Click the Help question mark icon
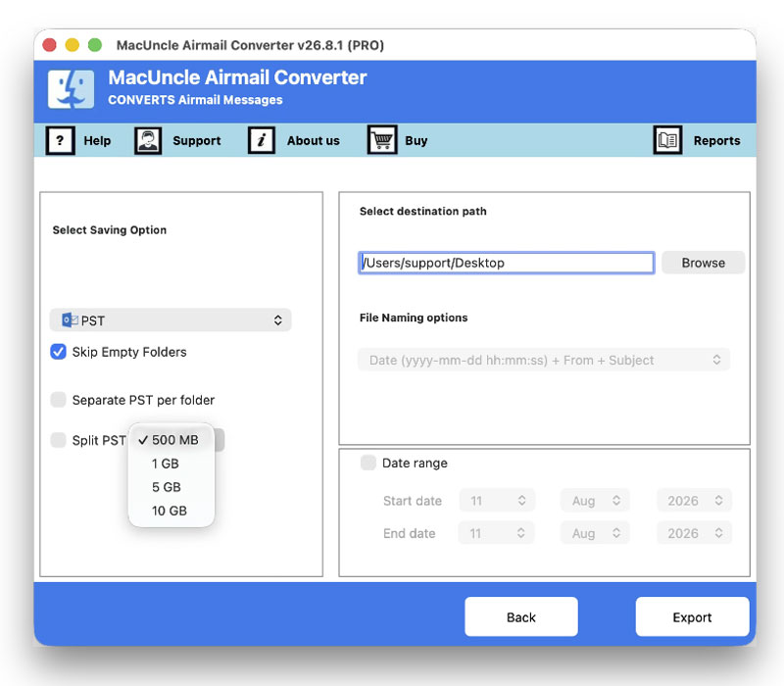The width and height of the screenshot is (784, 686). [60, 140]
